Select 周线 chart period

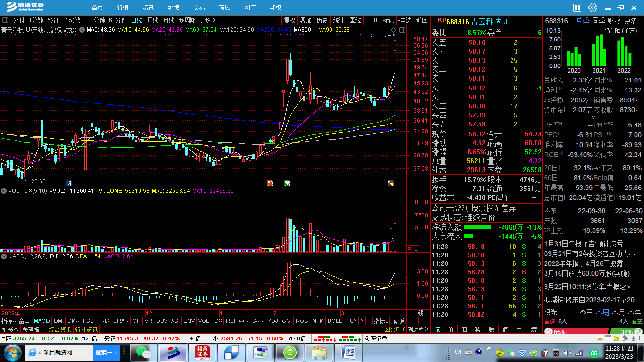(x=153, y=20)
